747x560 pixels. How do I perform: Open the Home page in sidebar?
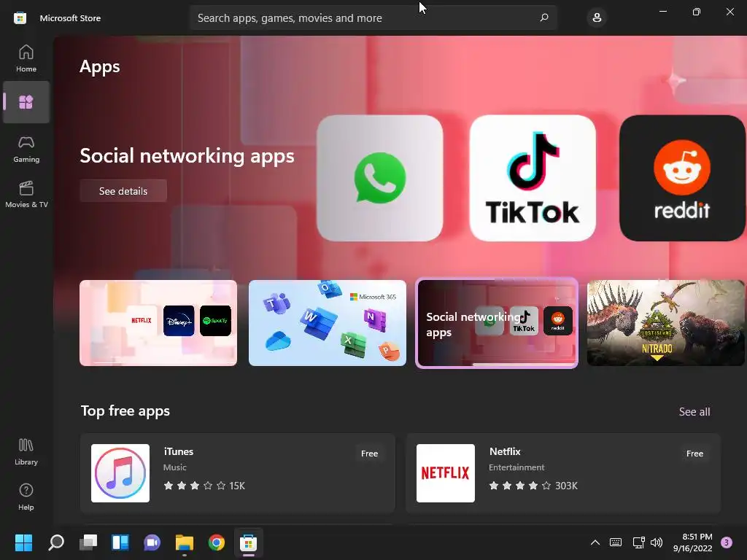(x=26, y=58)
